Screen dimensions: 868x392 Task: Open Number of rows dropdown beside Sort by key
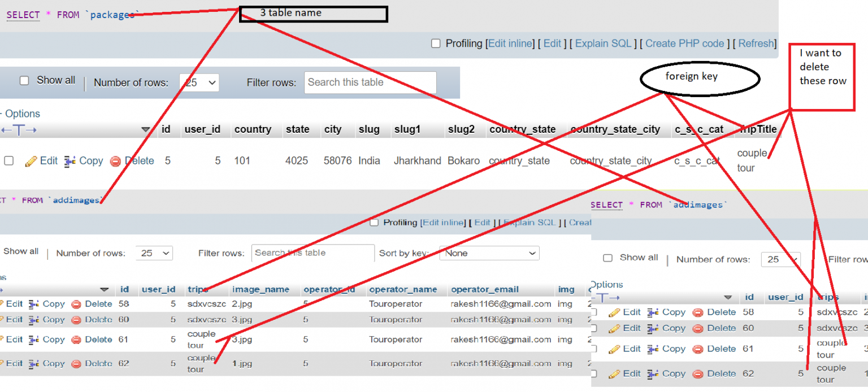(x=154, y=253)
